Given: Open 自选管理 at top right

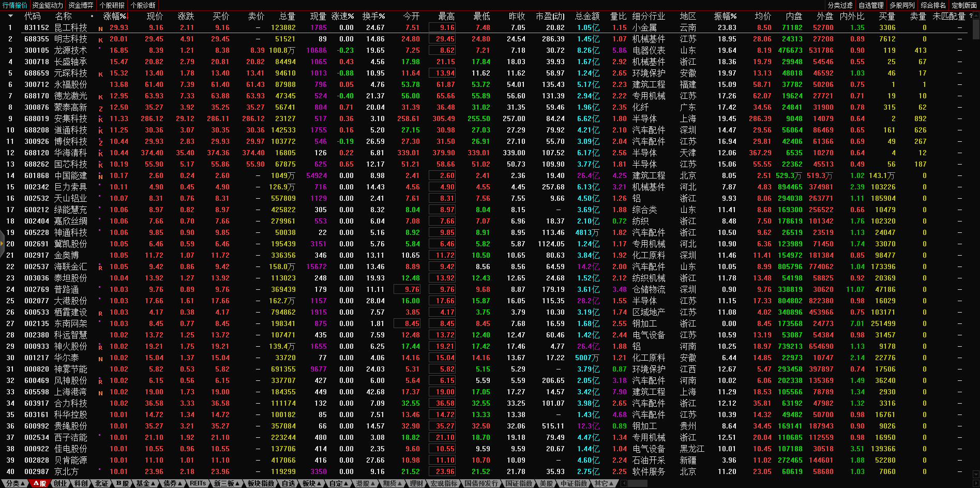Looking at the screenshot, I should coord(871,5).
